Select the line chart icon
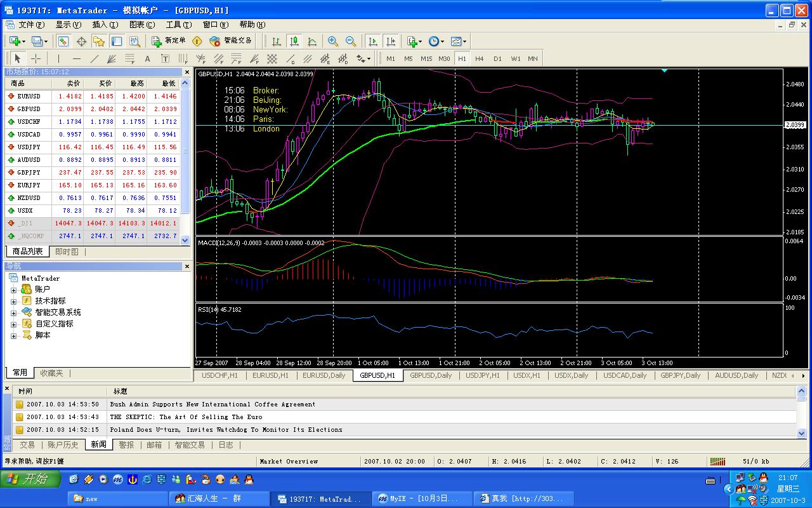The height and width of the screenshot is (508, 812). 312,41
